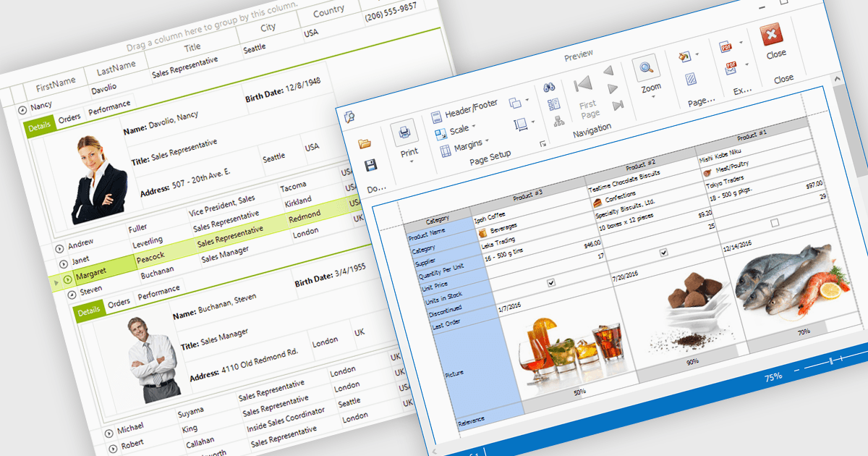Click the Save floppy disk icon
Image resolution: width=868 pixels, height=456 pixels.
[370, 166]
